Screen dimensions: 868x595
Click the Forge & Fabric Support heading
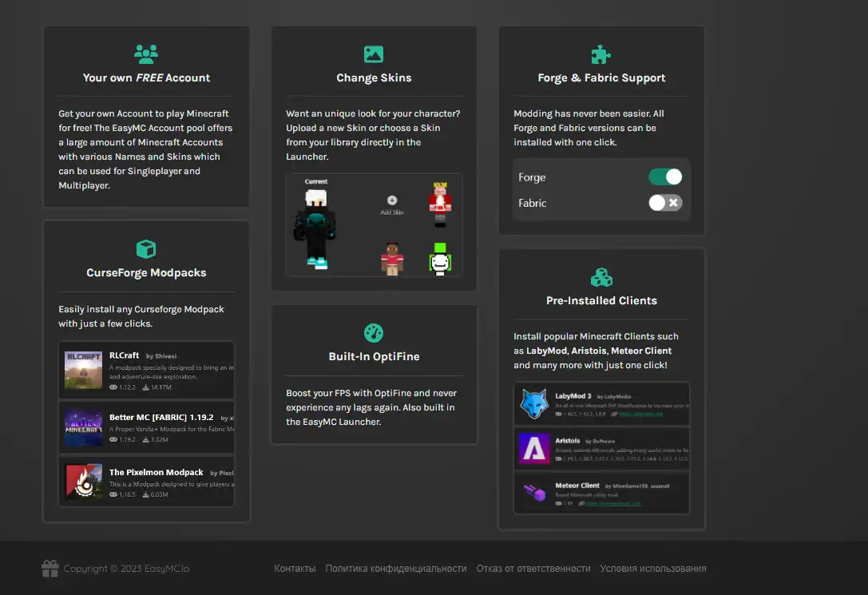(x=601, y=78)
